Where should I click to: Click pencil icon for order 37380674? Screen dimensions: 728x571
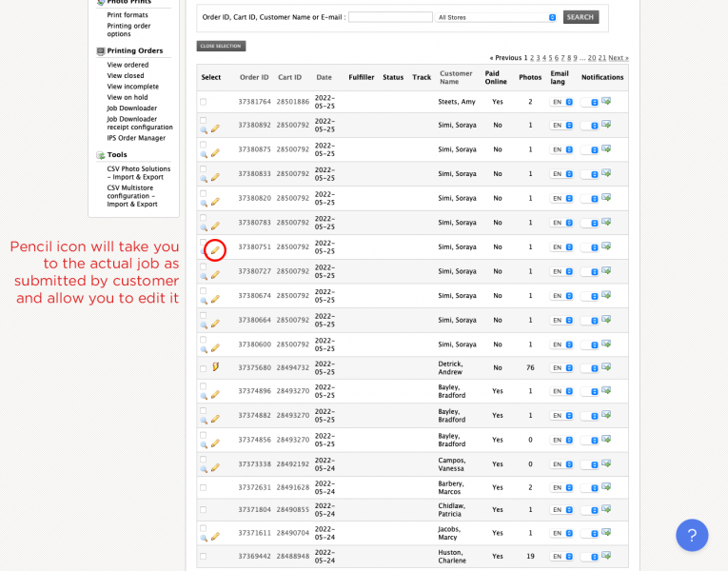[215, 300]
